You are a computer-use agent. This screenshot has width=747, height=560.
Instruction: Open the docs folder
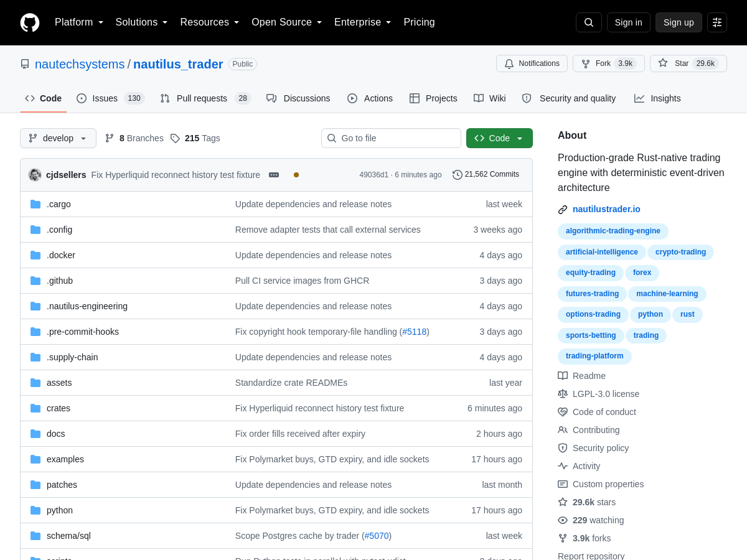(x=56, y=434)
